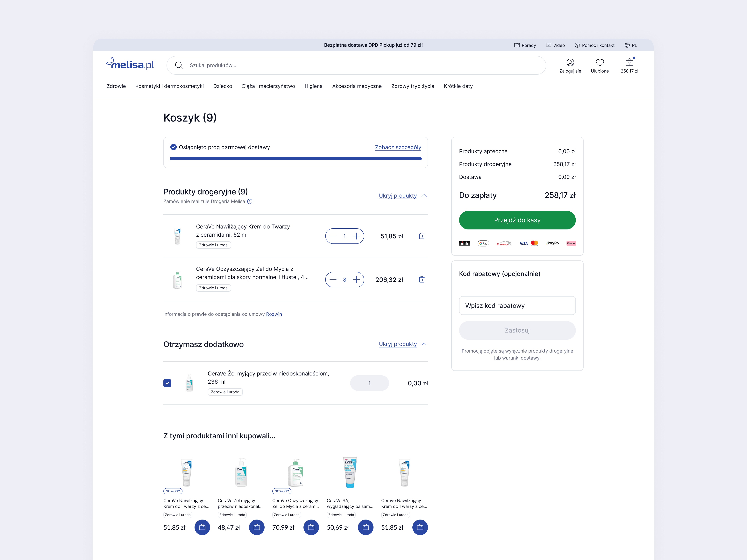Image resolution: width=747 pixels, height=560 pixels.
Task: Add 48,47 zł CeraVe Żel myjący to cart
Action: 257,527
